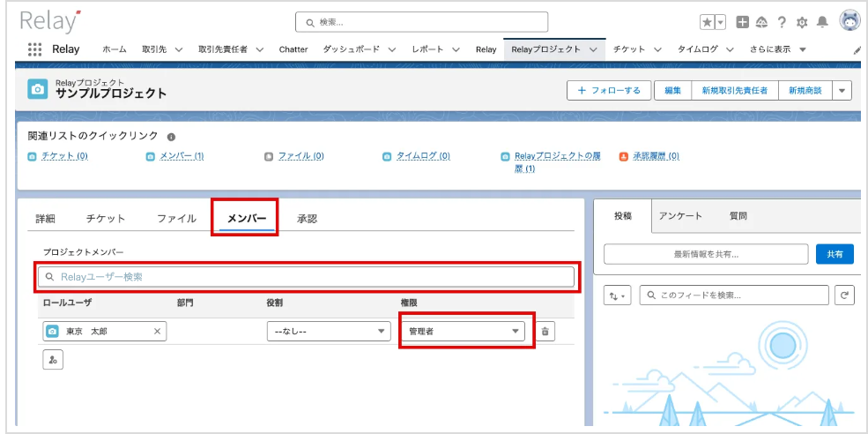
Task: Open the favorites list dropdown arrow
Action: pyautogui.click(x=720, y=22)
